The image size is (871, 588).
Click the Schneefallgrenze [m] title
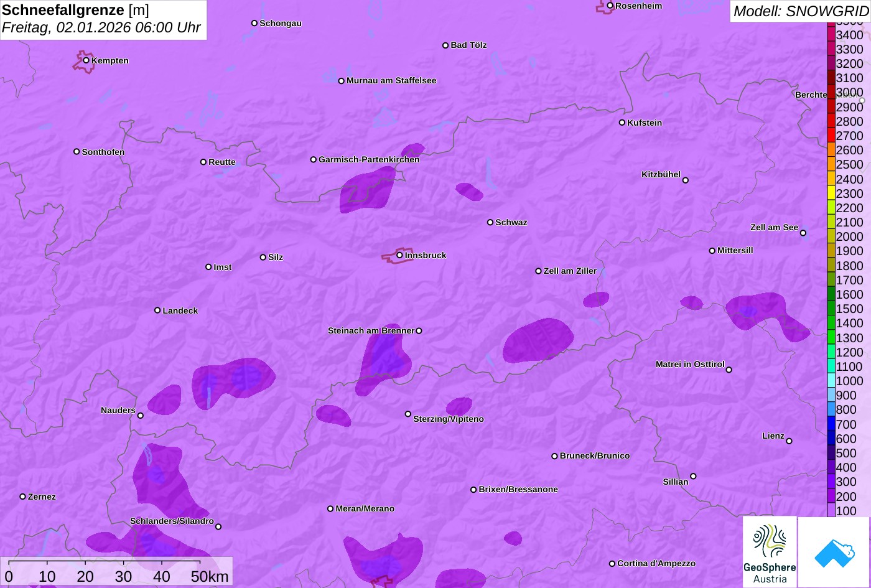coord(76,10)
